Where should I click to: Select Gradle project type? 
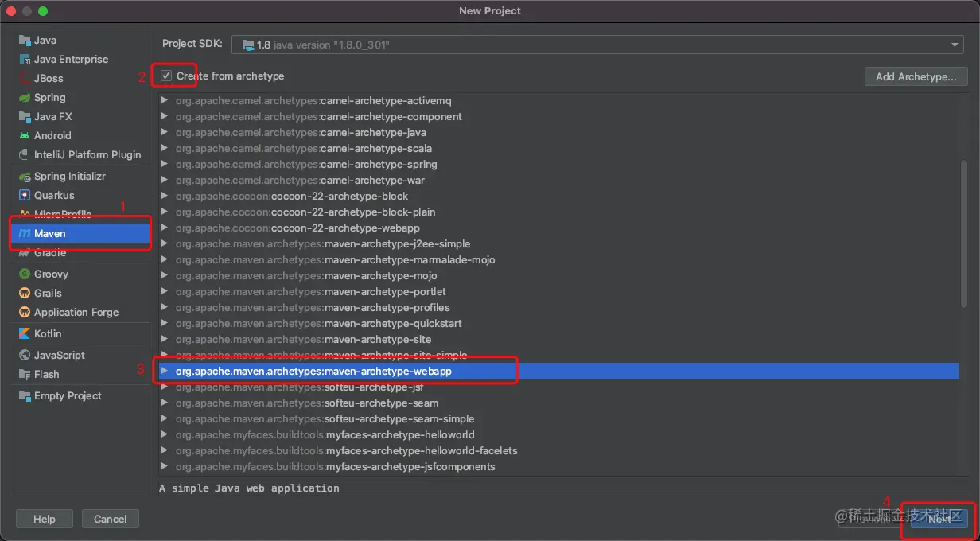pos(80,252)
